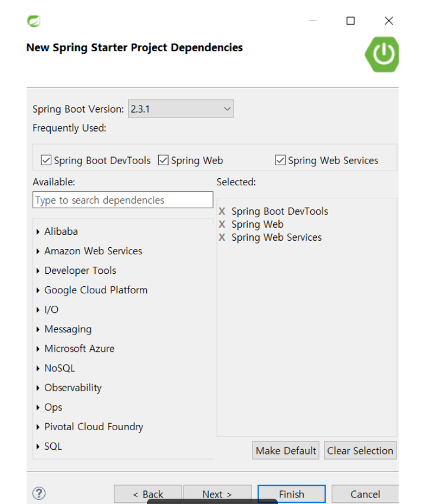This screenshot has height=504, width=423.
Task: Click the Spring leaf icon in title bar
Action: [34, 21]
